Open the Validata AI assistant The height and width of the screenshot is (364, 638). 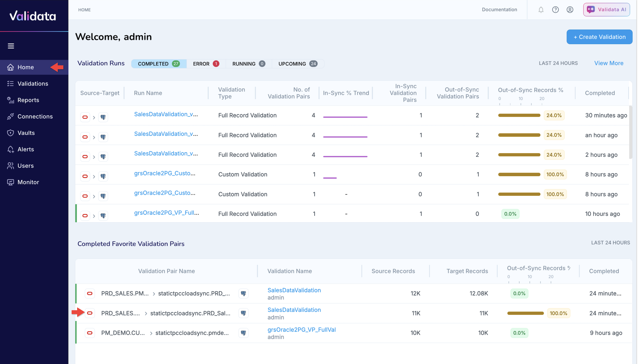click(606, 9)
